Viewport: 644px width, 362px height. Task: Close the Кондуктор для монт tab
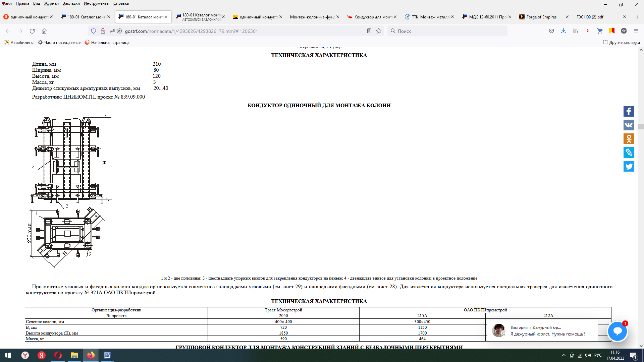(395, 17)
